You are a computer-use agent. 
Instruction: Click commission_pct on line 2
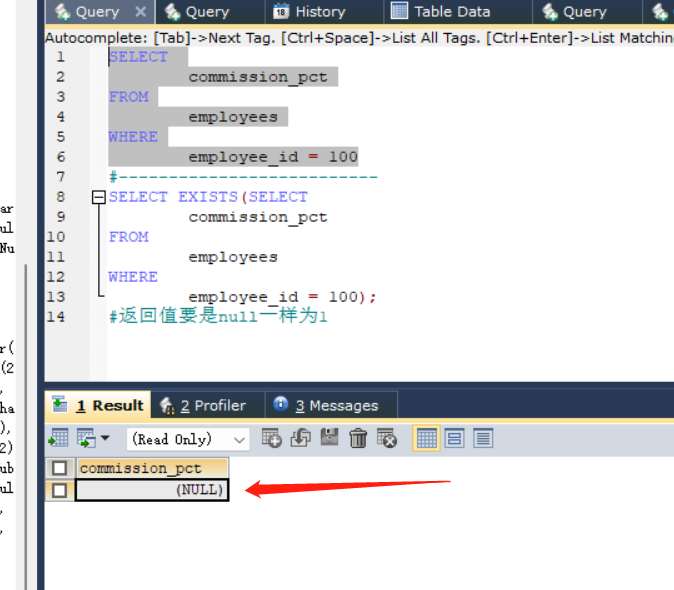click(x=258, y=77)
